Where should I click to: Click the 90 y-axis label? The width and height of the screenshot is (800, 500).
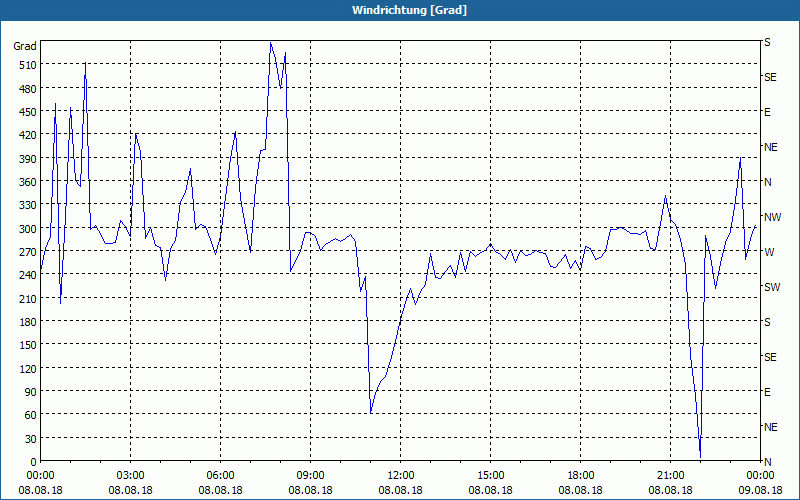pyautogui.click(x=31, y=392)
